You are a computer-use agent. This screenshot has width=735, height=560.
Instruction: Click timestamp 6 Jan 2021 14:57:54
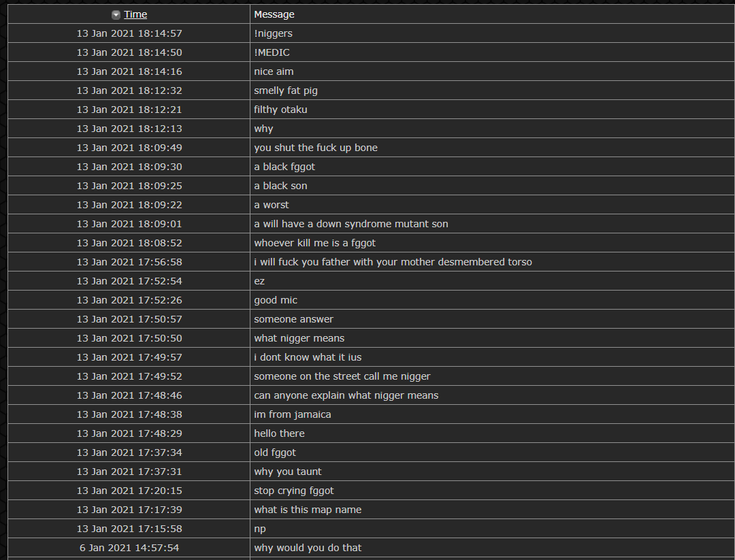click(x=129, y=548)
